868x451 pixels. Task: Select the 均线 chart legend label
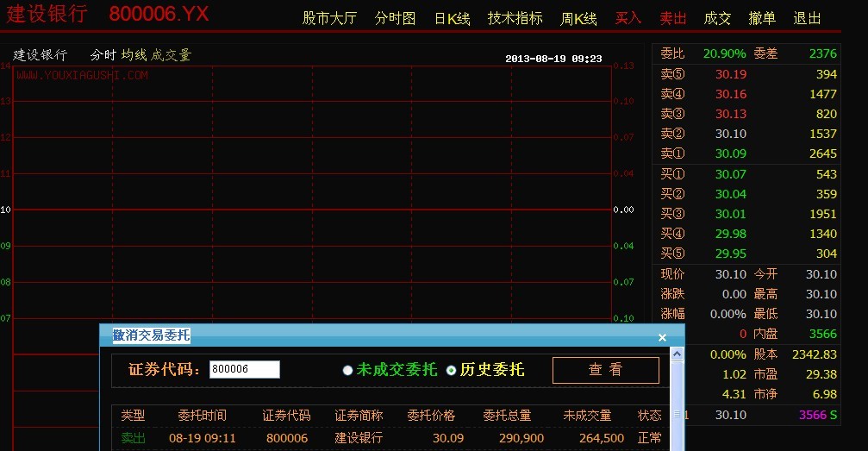coord(134,55)
